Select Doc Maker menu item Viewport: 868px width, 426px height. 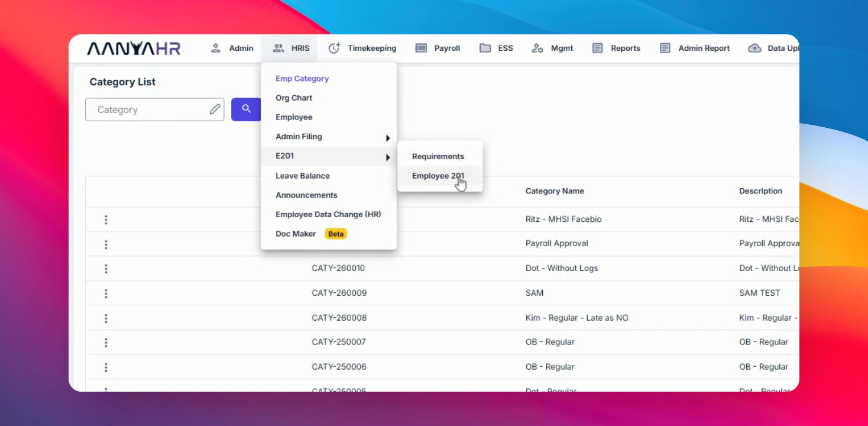tap(329, 234)
